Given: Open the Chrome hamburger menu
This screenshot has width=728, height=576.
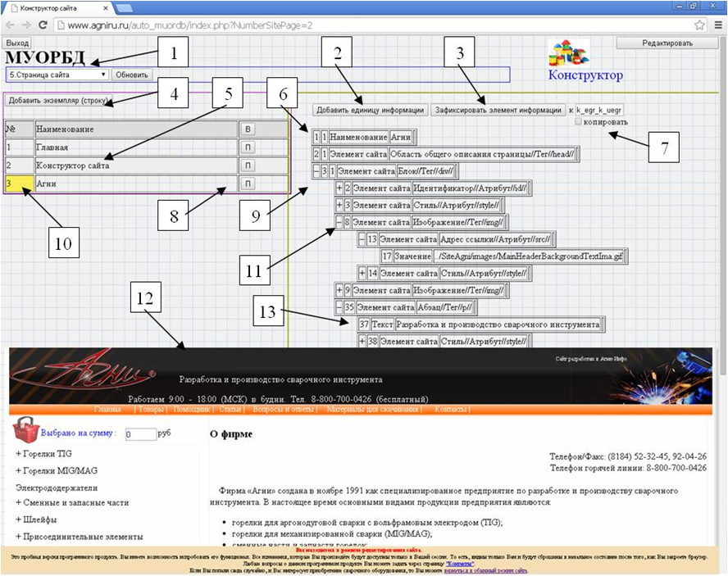Looking at the screenshot, I should [x=718, y=25].
